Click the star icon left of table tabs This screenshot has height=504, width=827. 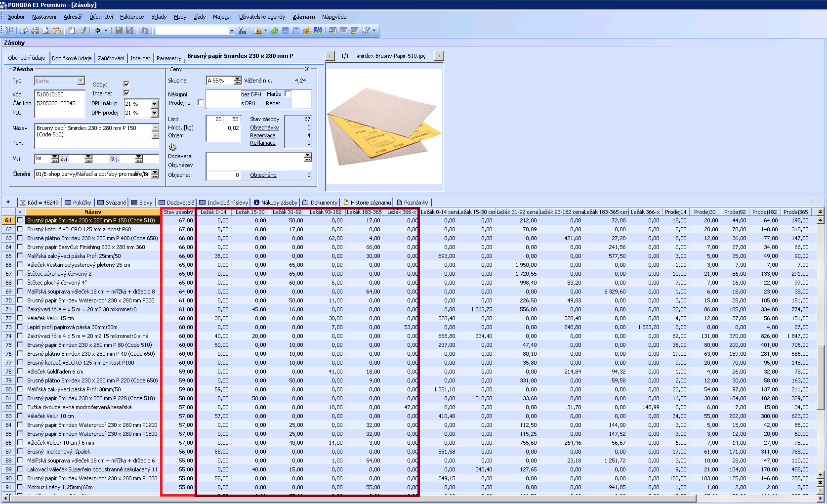[8, 202]
